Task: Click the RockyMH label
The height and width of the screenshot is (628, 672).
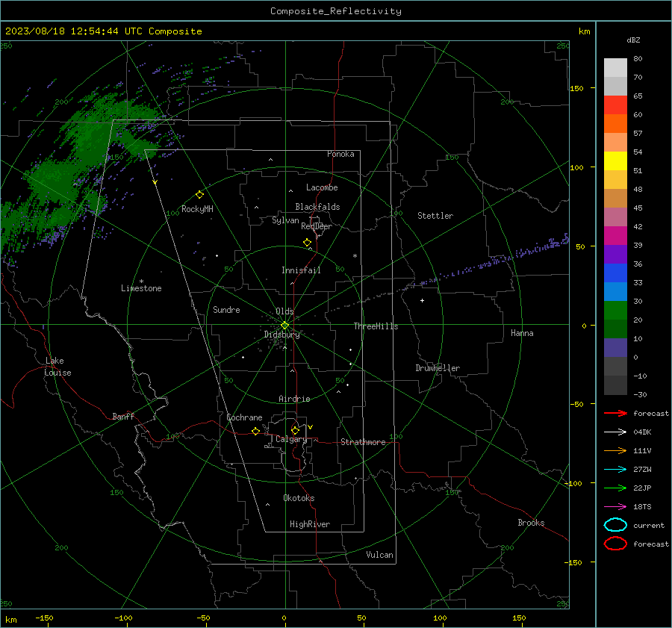Action: pos(197,209)
